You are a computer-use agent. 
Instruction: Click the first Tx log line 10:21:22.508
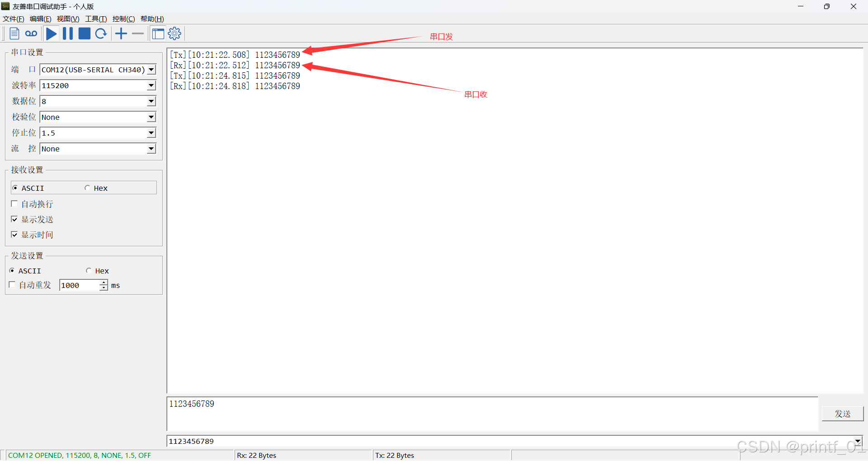235,55
